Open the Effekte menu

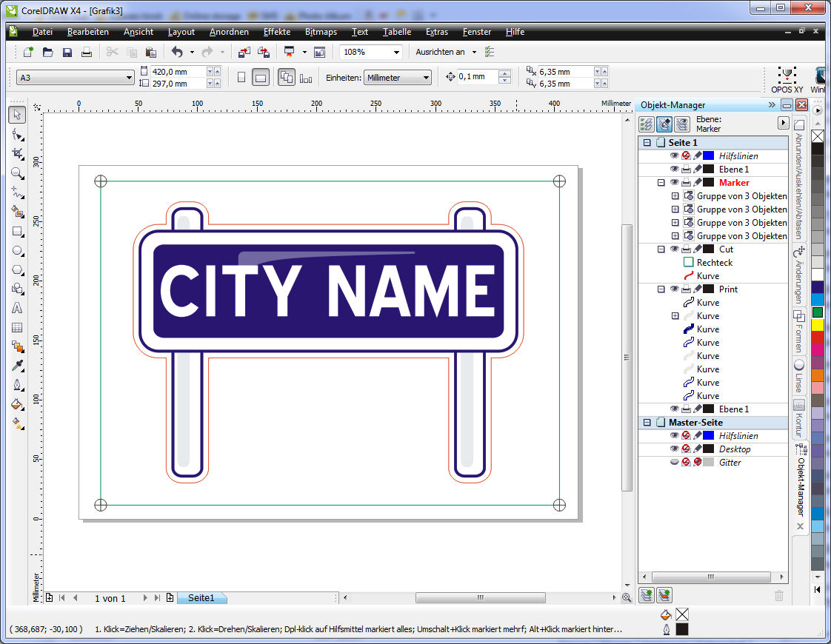coord(276,32)
